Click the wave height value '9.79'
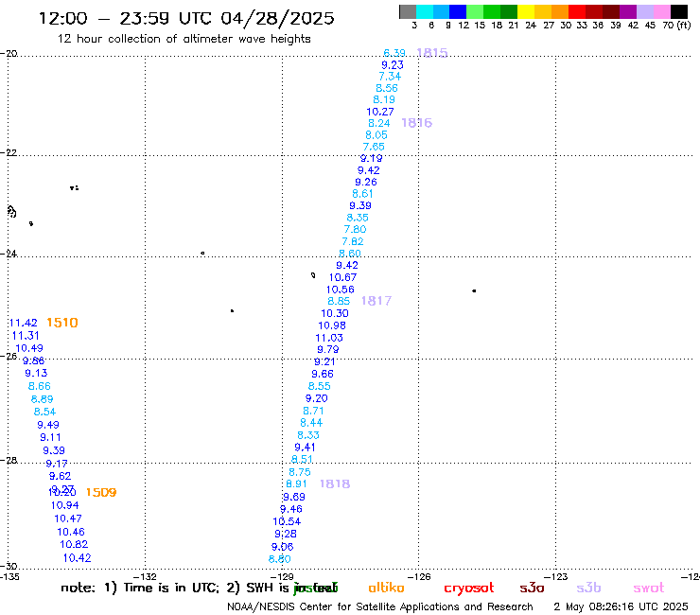The height and width of the screenshot is (615, 700). (328, 349)
